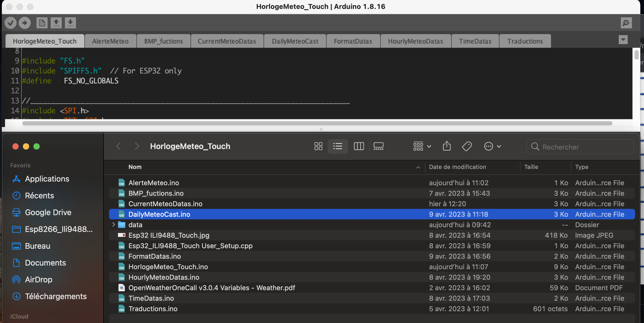
Task: Switch Finder to column view
Action: pyautogui.click(x=359, y=146)
